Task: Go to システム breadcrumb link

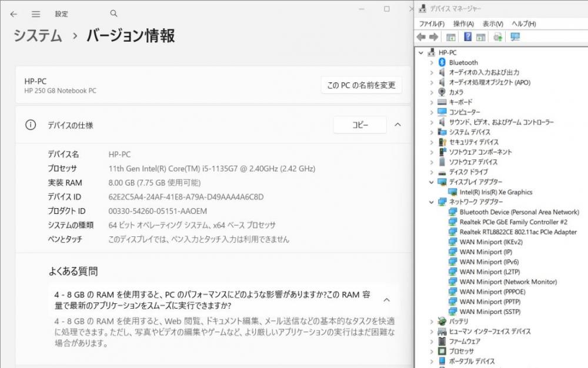Action: pyautogui.click(x=38, y=36)
